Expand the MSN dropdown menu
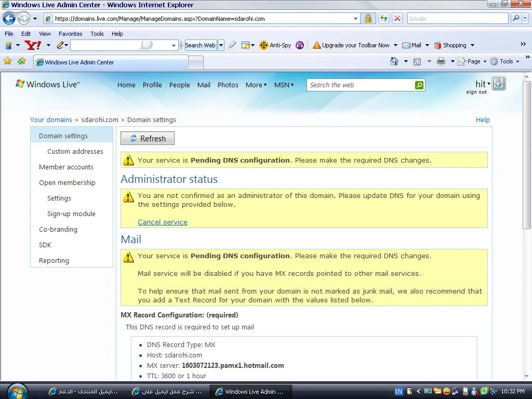 pos(284,85)
